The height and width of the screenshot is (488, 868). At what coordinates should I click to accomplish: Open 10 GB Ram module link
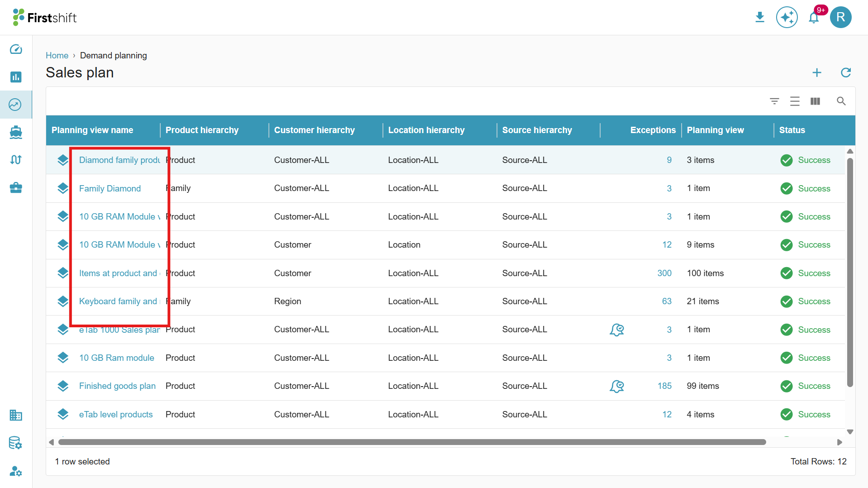pyautogui.click(x=117, y=358)
